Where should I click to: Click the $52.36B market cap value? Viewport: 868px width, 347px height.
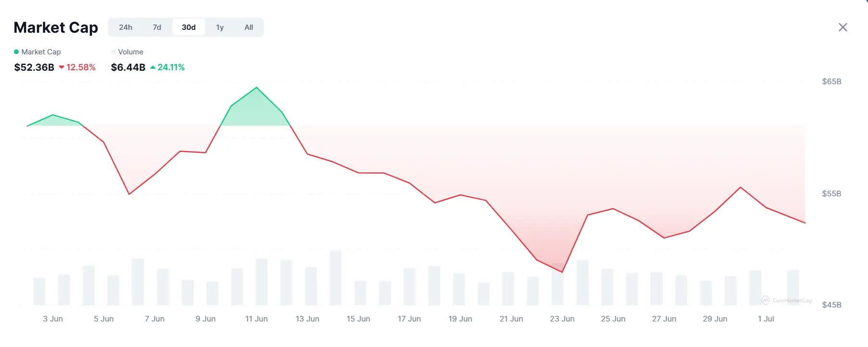tap(34, 67)
